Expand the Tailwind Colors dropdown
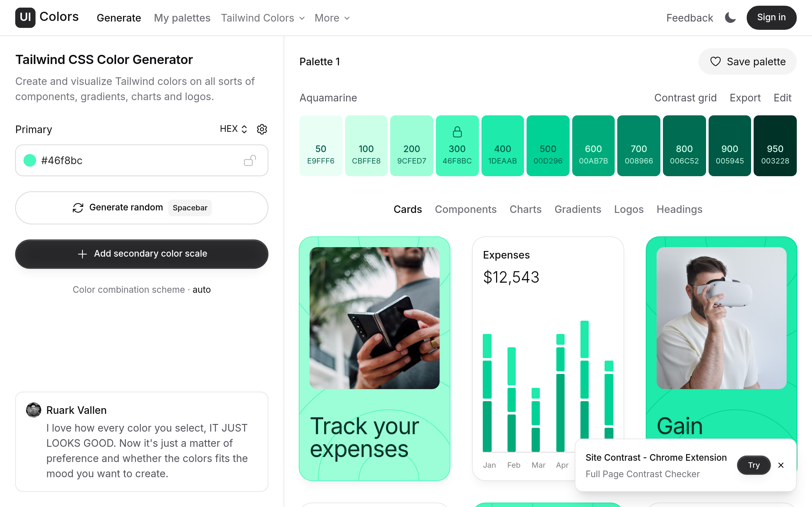The image size is (812, 507). click(x=263, y=18)
